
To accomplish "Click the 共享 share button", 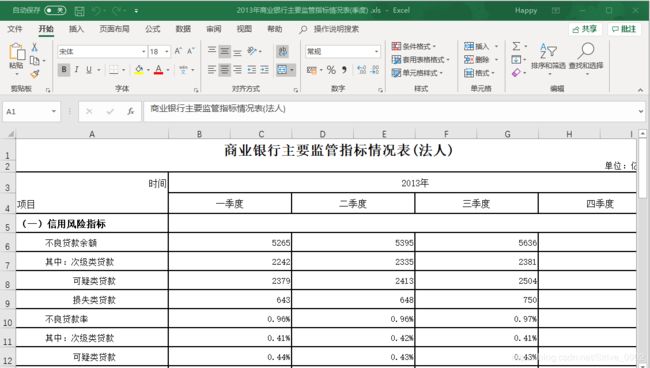I will [585, 29].
